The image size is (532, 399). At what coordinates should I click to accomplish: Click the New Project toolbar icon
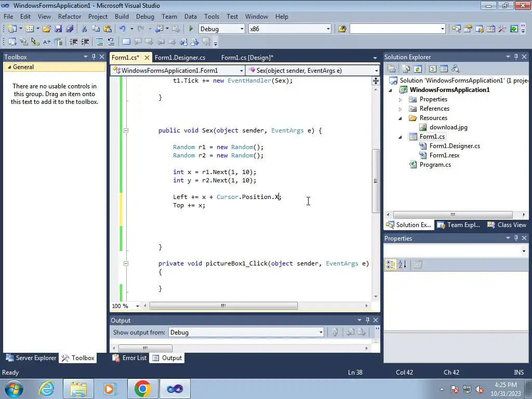point(12,29)
